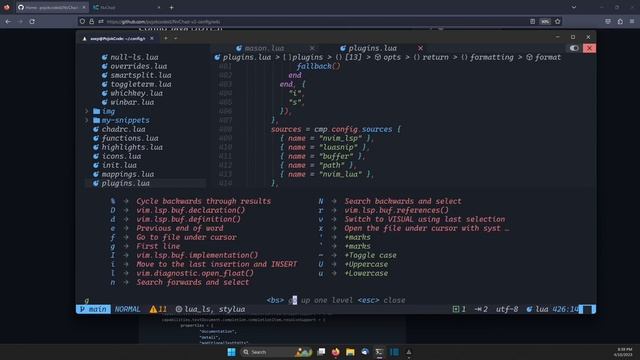The width and height of the screenshot is (640, 360).
Task: Click the 'main' git branch in the statusline
Action: click(x=93, y=309)
